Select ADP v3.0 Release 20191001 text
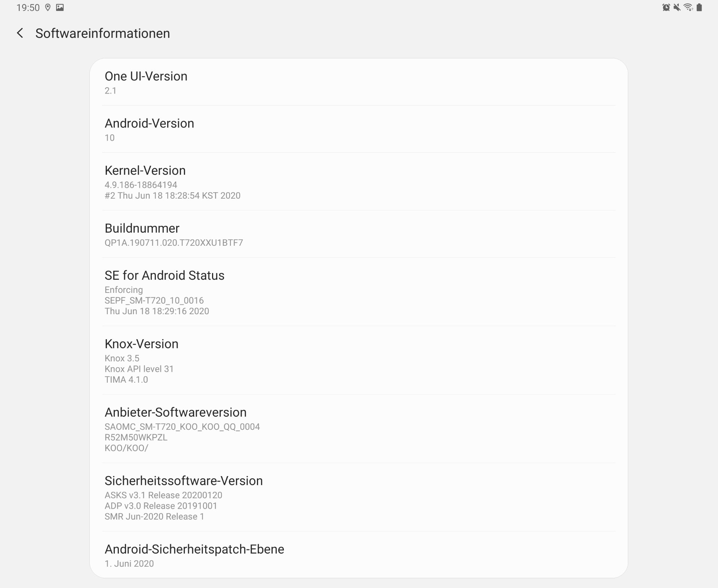 point(161,506)
